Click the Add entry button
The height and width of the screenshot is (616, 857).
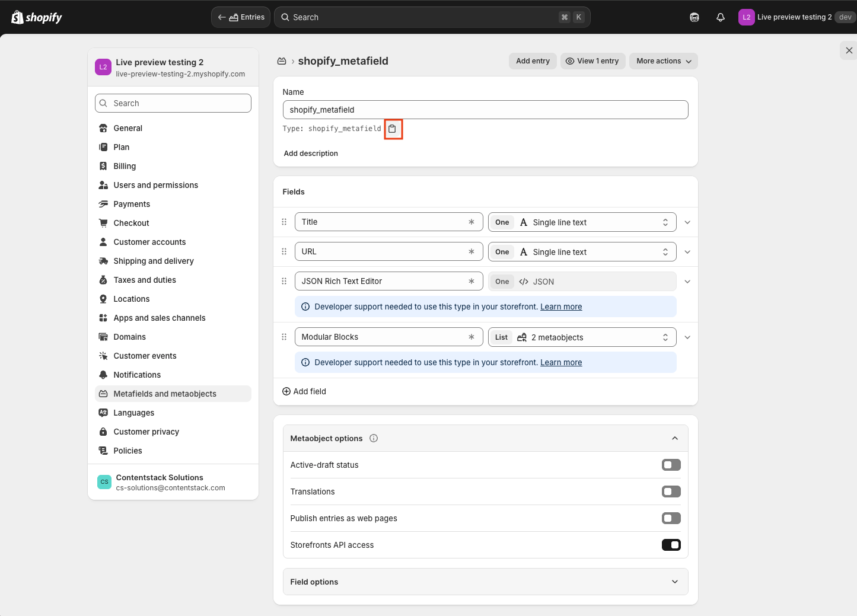[x=533, y=61]
